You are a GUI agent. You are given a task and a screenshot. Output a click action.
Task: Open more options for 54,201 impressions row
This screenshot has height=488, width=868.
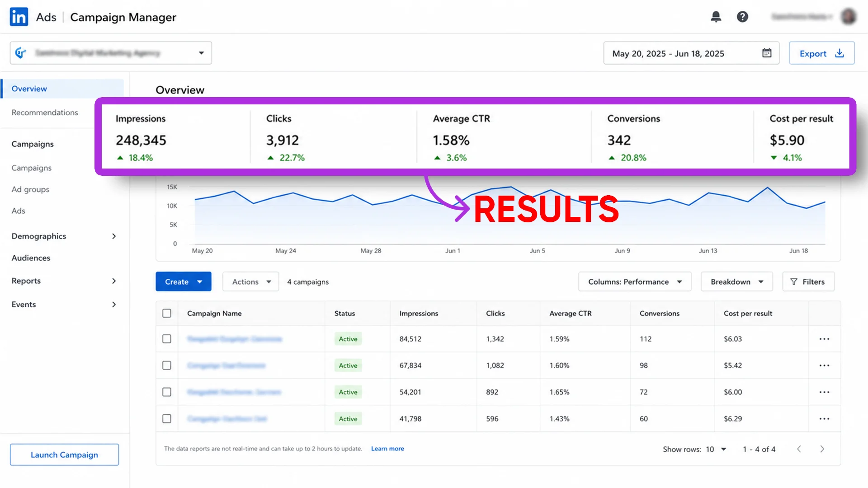pyautogui.click(x=824, y=392)
